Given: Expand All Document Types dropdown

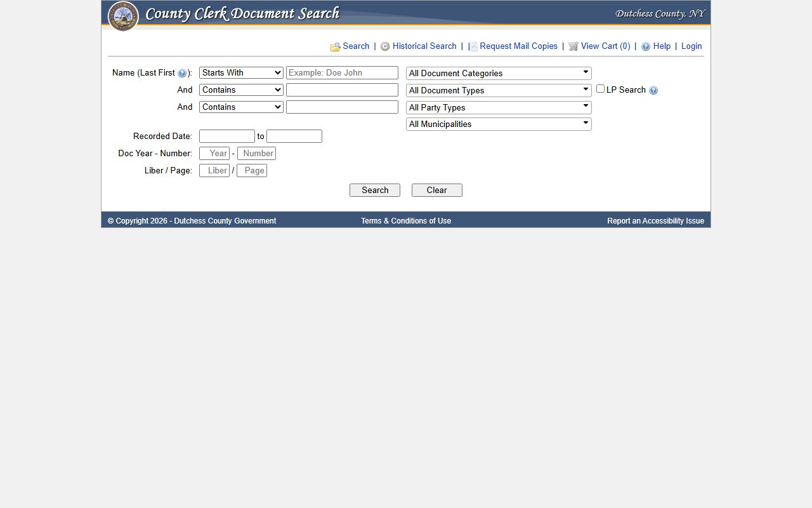Looking at the screenshot, I should (x=499, y=90).
